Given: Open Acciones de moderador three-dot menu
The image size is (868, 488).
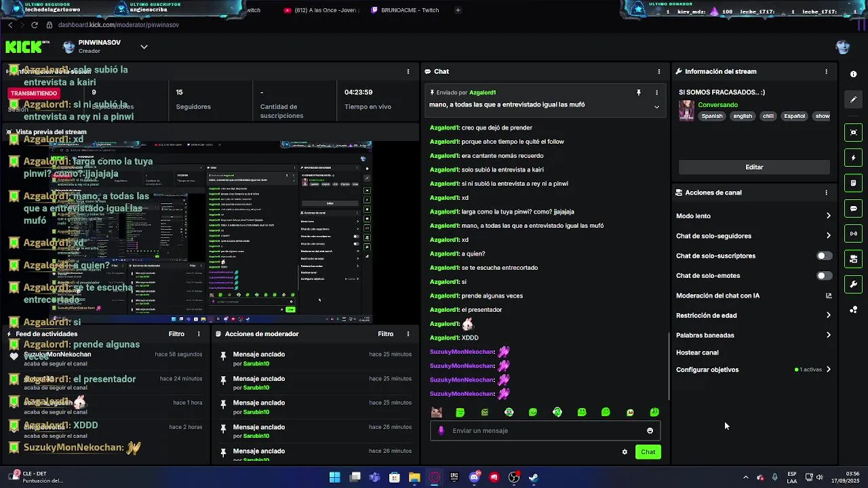Looking at the screenshot, I should point(408,333).
